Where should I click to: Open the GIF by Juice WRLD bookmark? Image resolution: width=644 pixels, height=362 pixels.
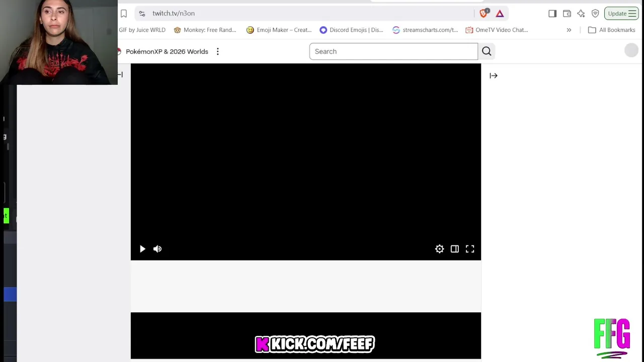[142, 30]
